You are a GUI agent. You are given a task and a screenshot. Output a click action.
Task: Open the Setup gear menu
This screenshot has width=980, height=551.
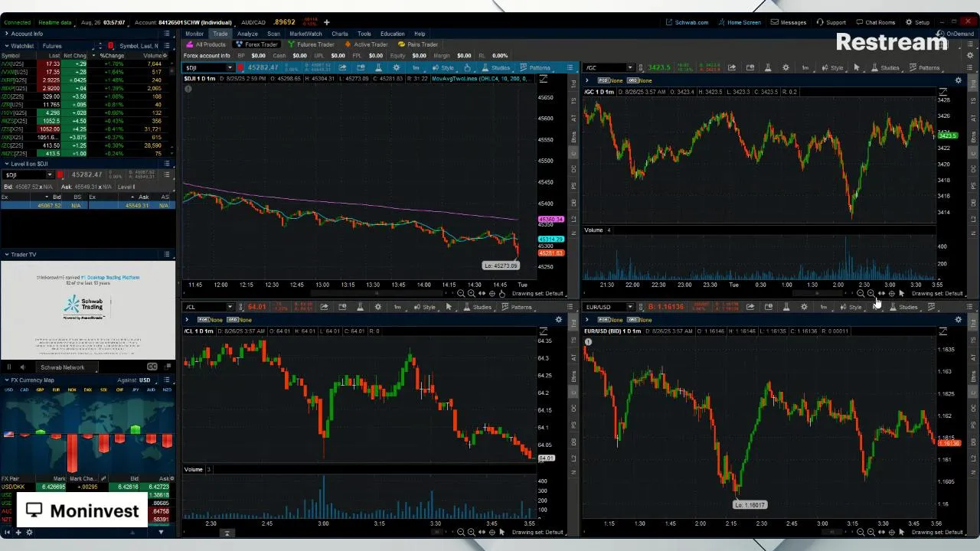tap(917, 22)
